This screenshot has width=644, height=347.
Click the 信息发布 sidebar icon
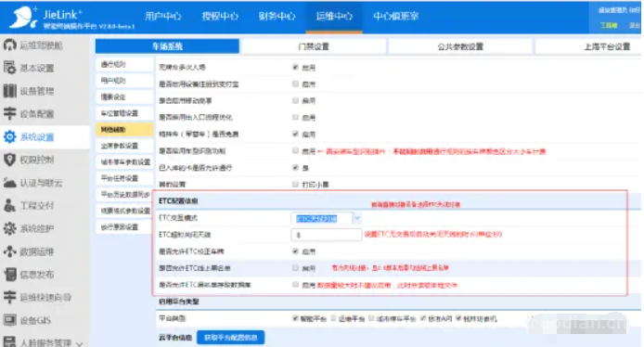[x=9, y=275]
